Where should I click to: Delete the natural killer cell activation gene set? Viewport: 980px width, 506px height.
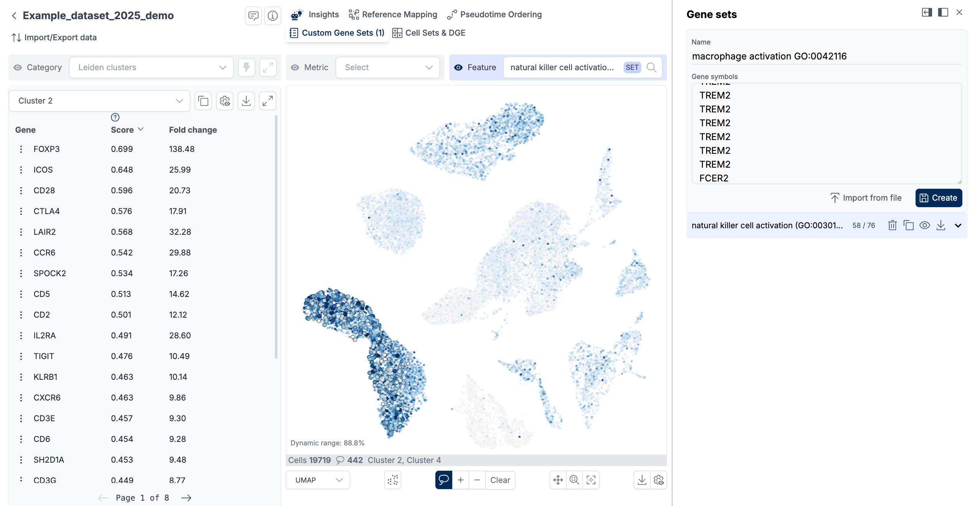pos(892,226)
